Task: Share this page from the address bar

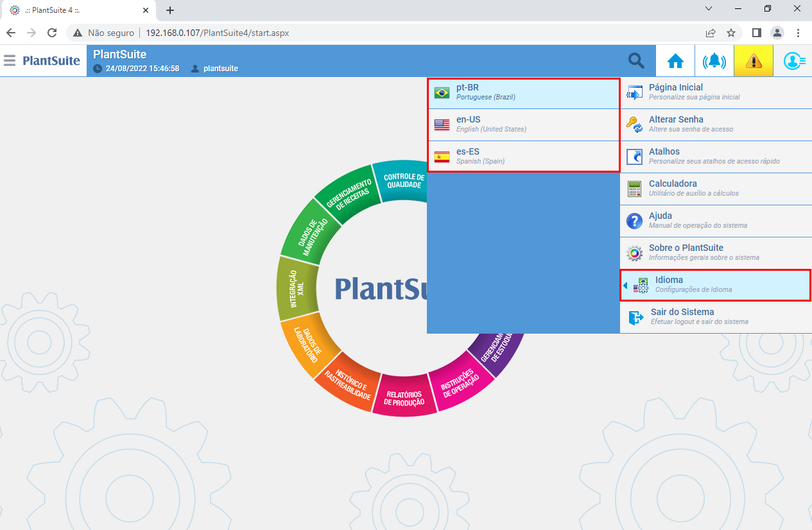Action: click(x=711, y=33)
